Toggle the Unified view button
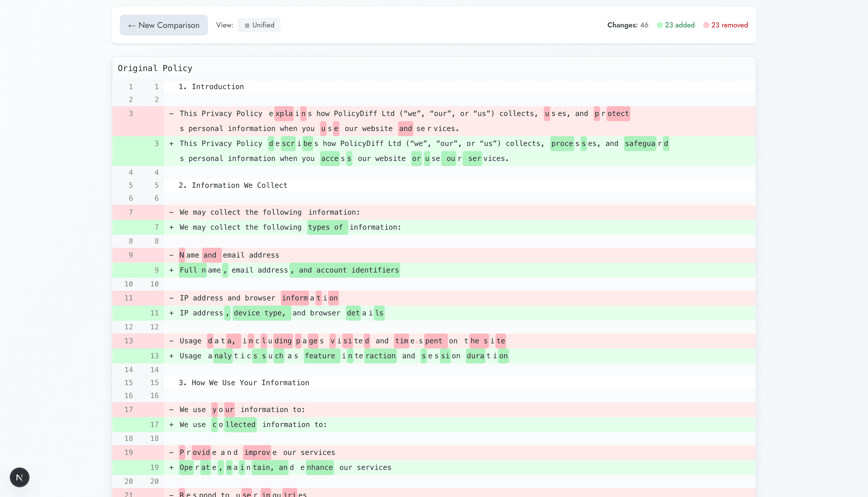 coord(259,25)
